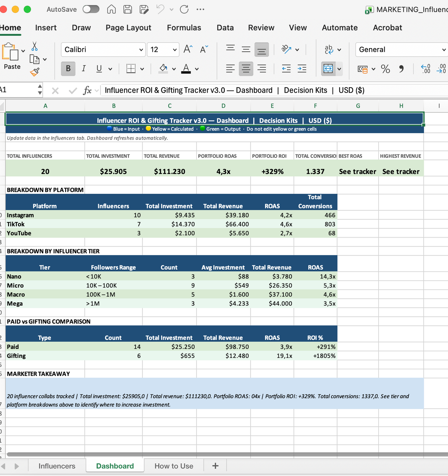Open the Acrobat tab
Image resolution: width=448 pixels, height=476 pixels.
tap(388, 28)
